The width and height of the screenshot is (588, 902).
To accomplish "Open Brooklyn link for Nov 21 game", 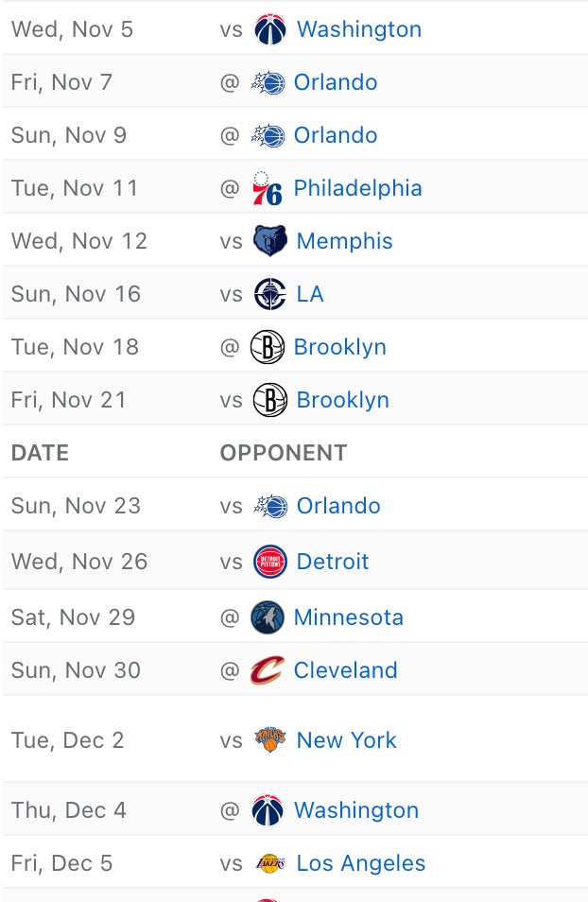I will tap(342, 400).
